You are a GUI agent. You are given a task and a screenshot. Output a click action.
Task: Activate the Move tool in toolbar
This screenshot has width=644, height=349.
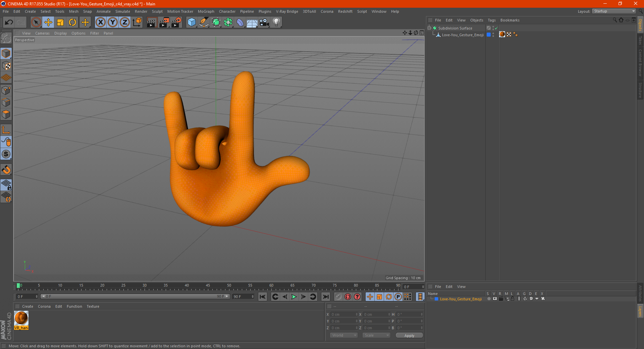point(48,22)
